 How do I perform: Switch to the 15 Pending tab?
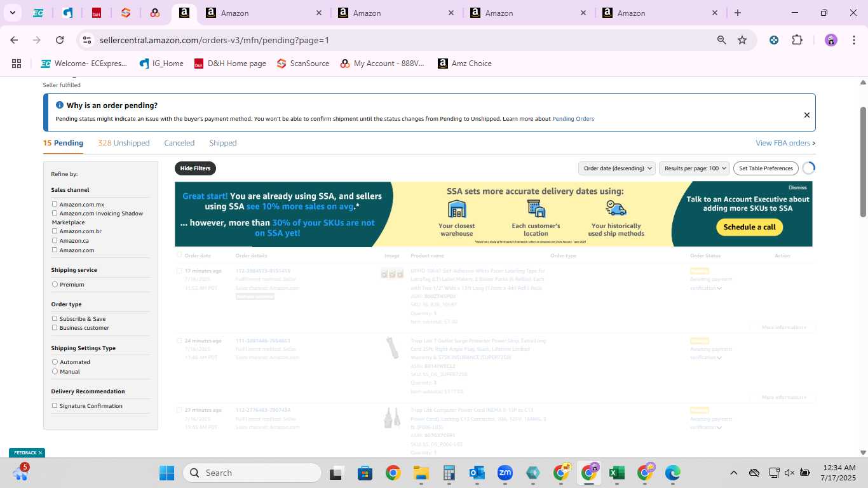click(x=63, y=143)
